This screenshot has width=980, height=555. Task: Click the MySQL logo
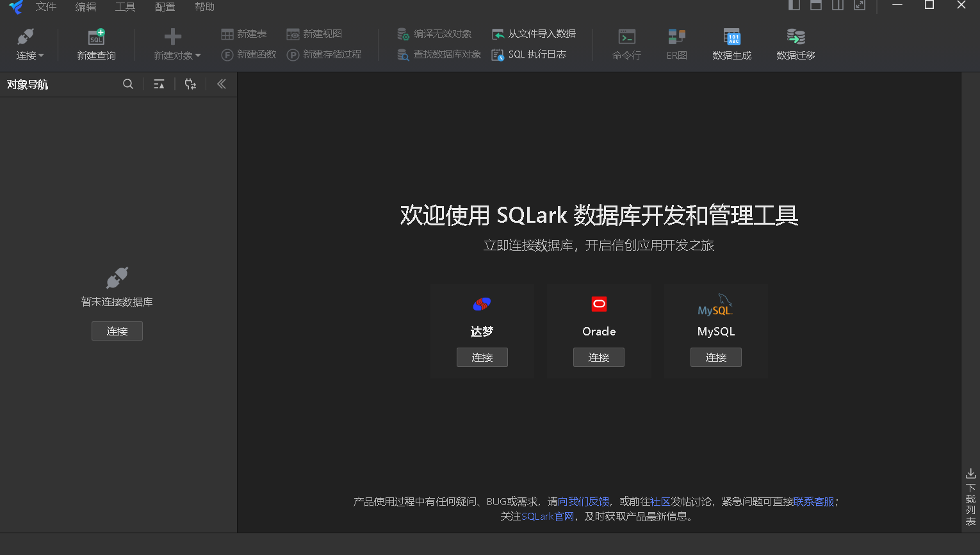click(715, 305)
